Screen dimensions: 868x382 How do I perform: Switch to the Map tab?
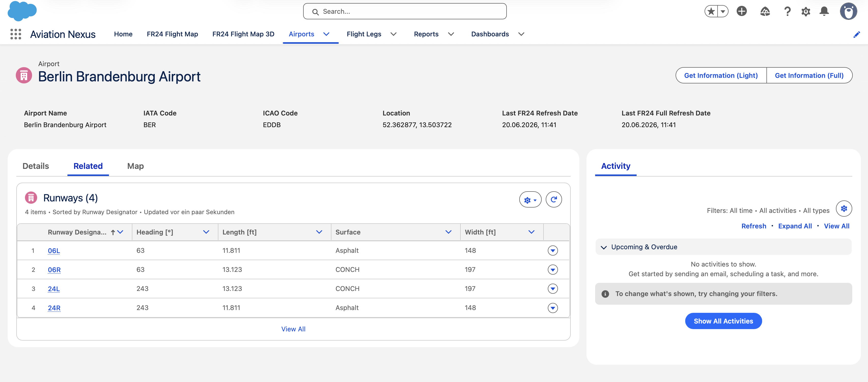pos(135,166)
